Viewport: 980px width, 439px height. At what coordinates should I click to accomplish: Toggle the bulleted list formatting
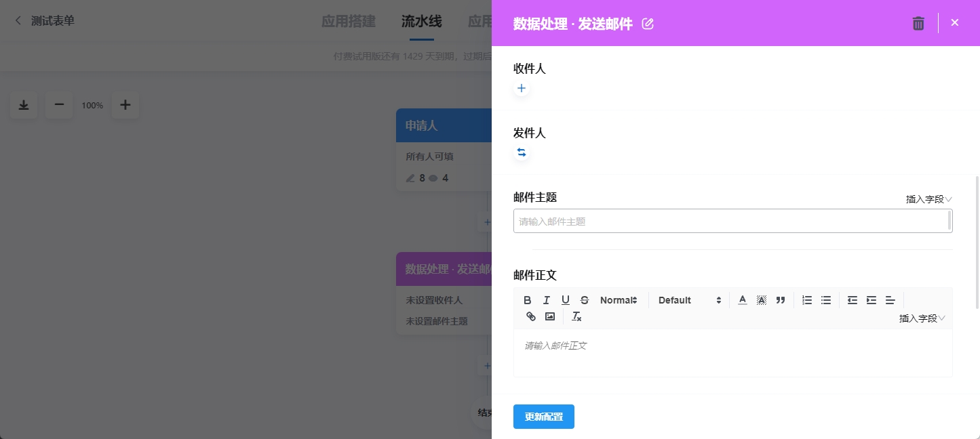(826, 300)
